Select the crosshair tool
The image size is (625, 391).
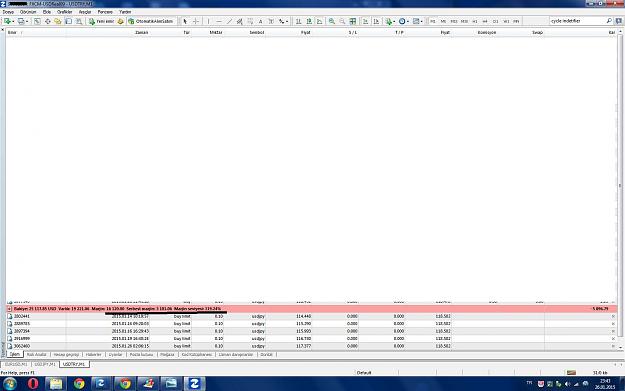click(196, 21)
